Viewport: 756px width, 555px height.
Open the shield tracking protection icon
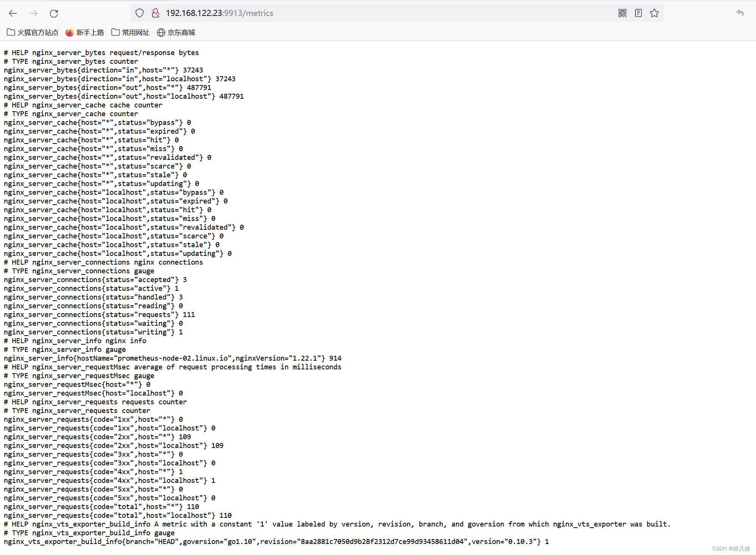point(140,13)
